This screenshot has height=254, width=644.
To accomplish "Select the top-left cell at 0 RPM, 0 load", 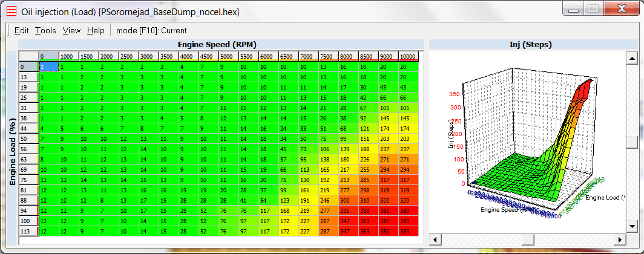I will (48, 67).
